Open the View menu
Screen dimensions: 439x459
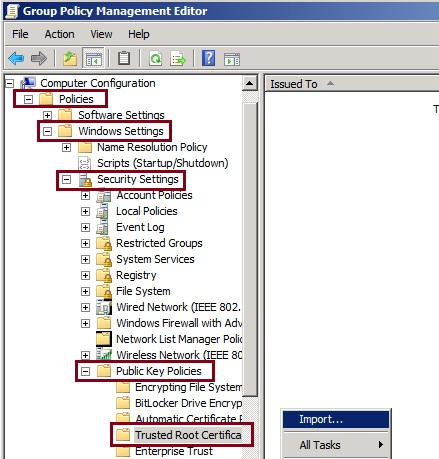pos(101,34)
